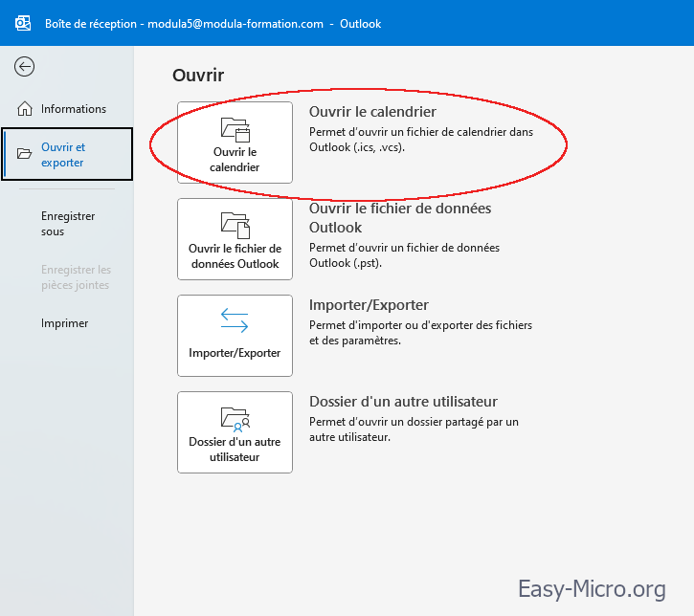Go back using the circled arrow
The image size is (694, 616).
click(24, 67)
